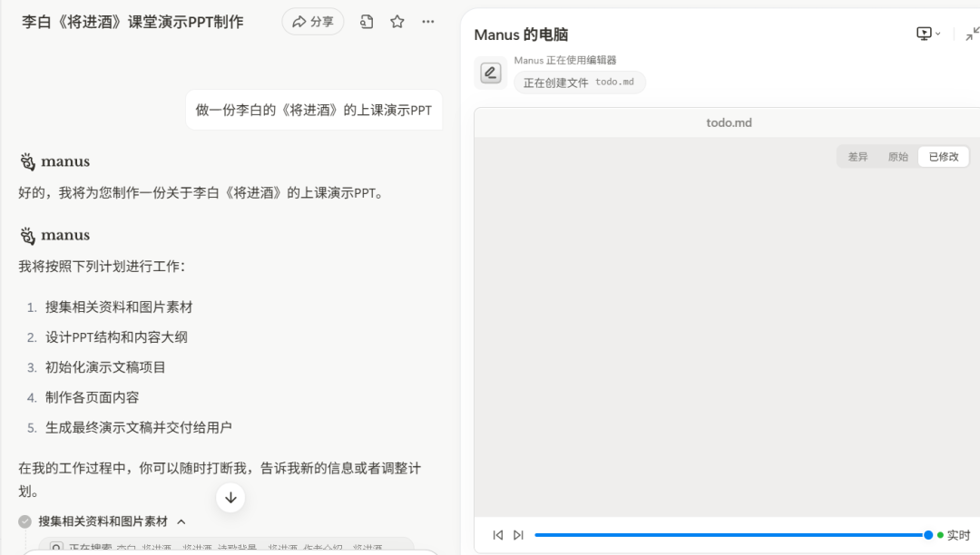Click the file export icon beside 分享

pyautogui.click(x=366, y=21)
